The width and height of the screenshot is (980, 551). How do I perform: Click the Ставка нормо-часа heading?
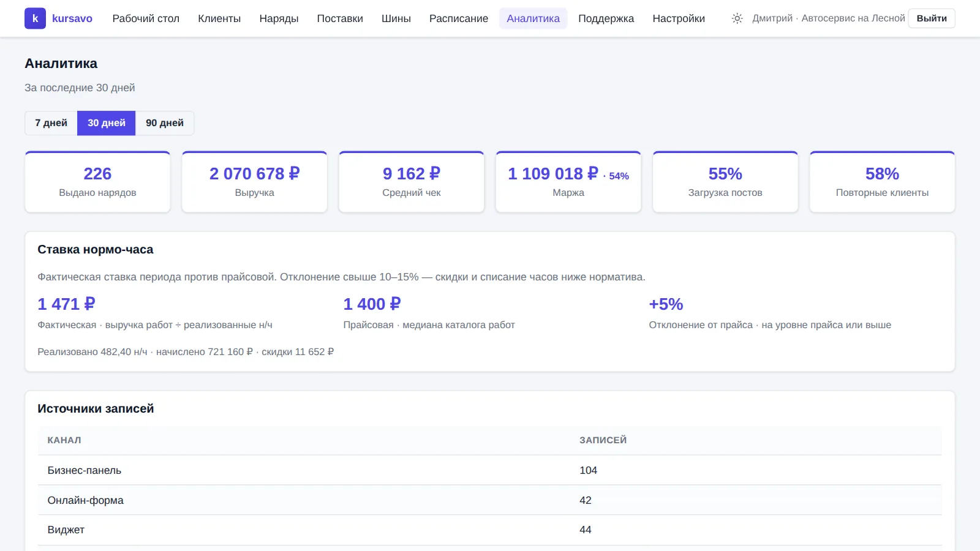(96, 250)
